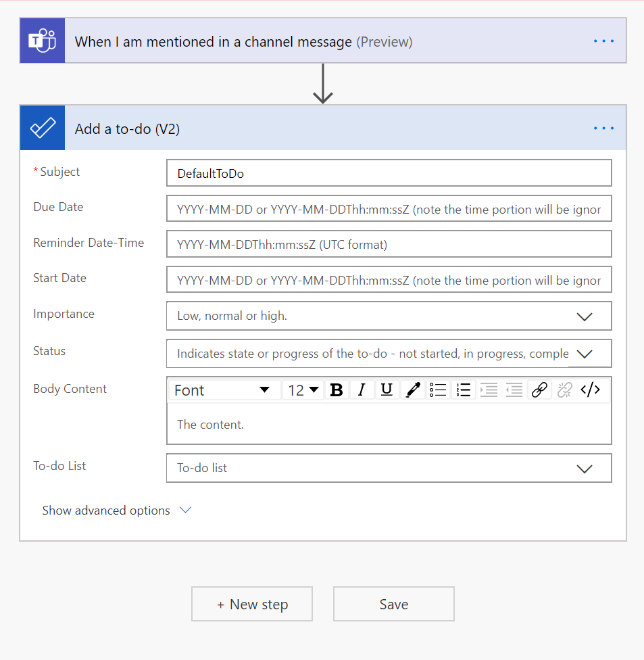Click the increase indent icon
The width and height of the screenshot is (644, 660).
(x=489, y=390)
